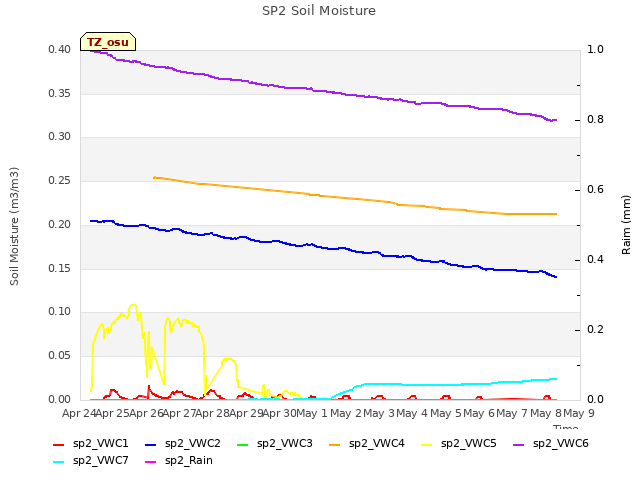This screenshot has height=480, width=640.
Task: Click the May 3 x-axis tick label
Action: pyautogui.click(x=378, y=413)
